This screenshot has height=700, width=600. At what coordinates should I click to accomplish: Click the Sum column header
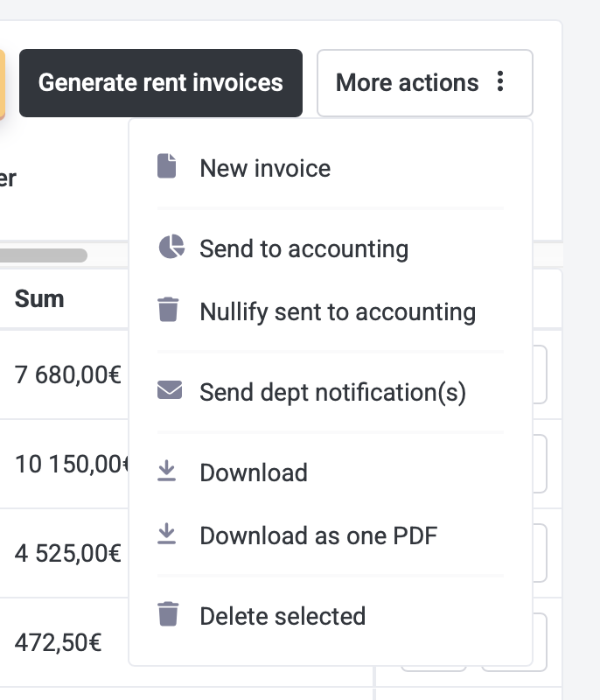[x=39, y=298]
